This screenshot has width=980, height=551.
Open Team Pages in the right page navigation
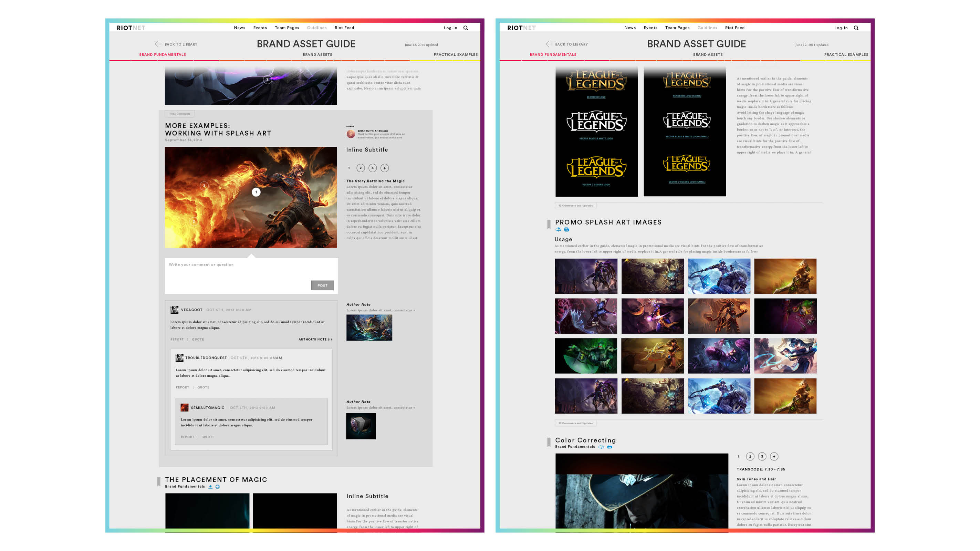point(677,28)
